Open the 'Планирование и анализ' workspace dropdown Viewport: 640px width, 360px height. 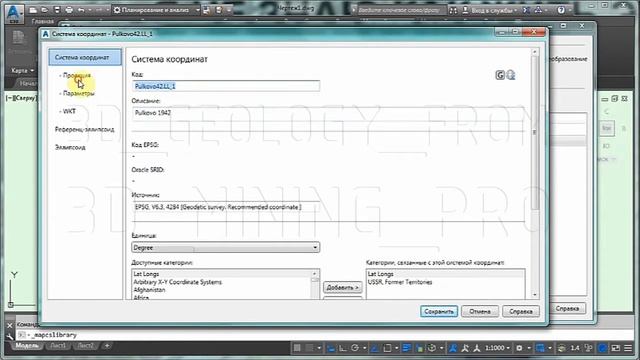157,10
